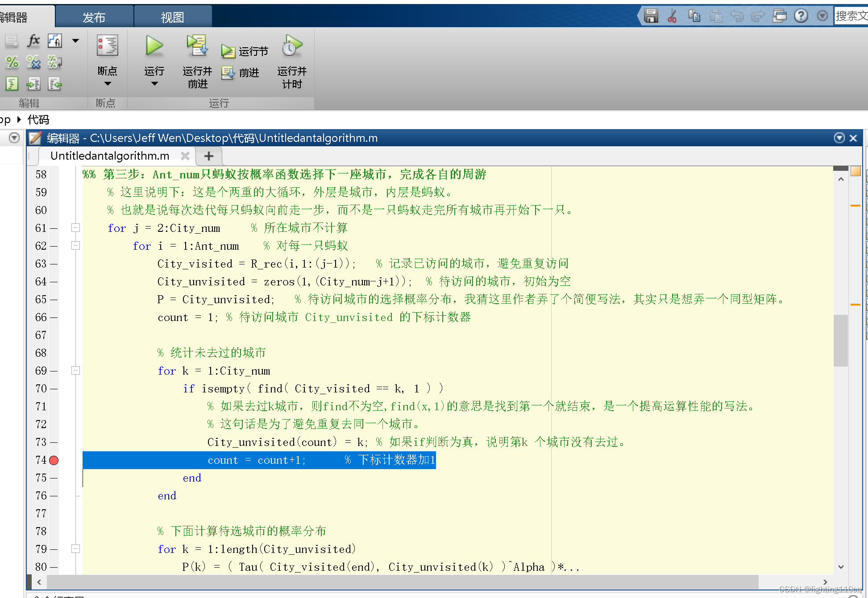The width and height of the screenshot is (868, 598).
Task: Click the green Run (运行) play icon
Action: tap(154, 46)
